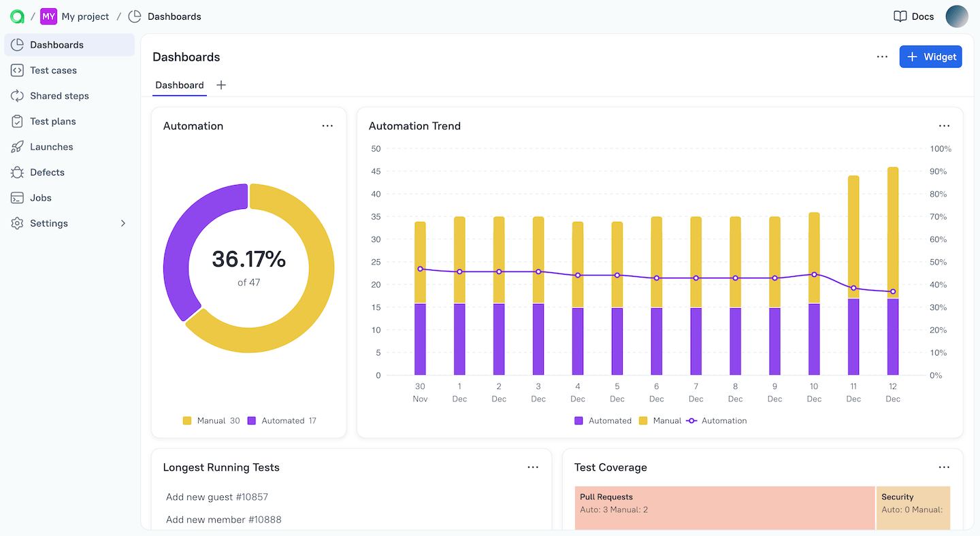Open the Automation Trend options menu
This screenshot has width=980, height=536.
click(944, 126)
